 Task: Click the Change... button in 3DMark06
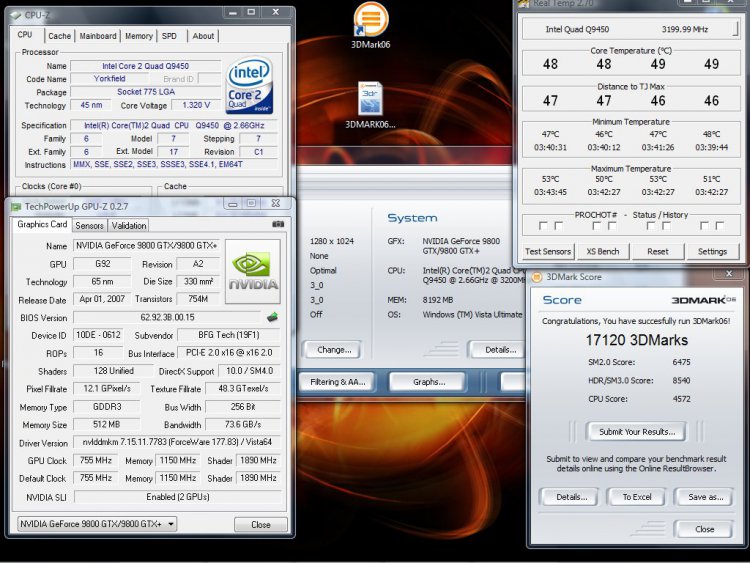334,350
